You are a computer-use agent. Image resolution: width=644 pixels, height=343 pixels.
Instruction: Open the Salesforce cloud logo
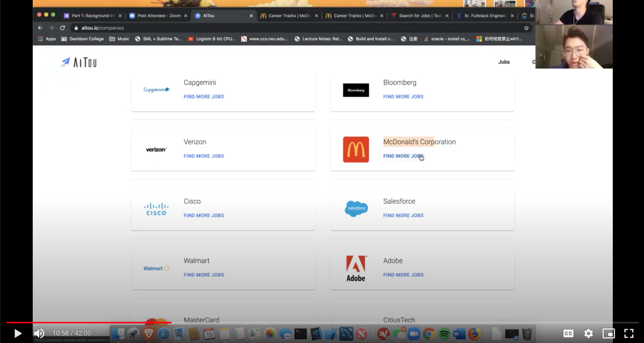(x=356, y=209)
